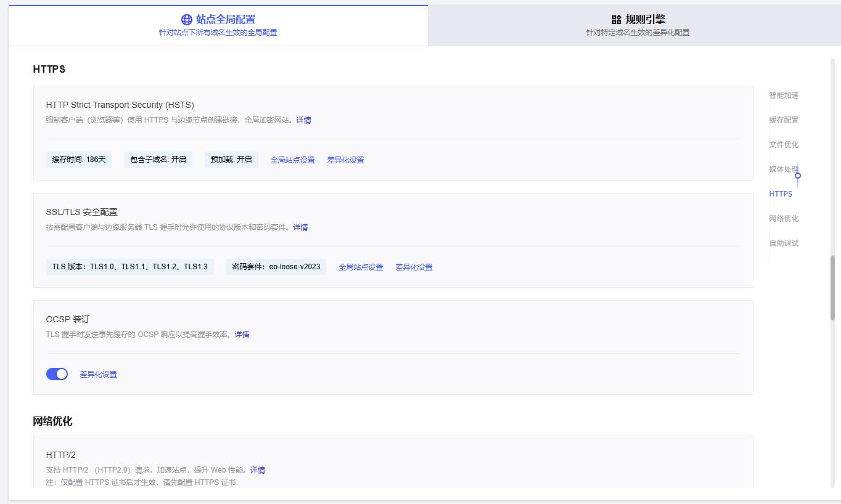Jump to 文件优化 in side navigation
Image resolution: width=841 pixels, height=504 pixels.
784,145
